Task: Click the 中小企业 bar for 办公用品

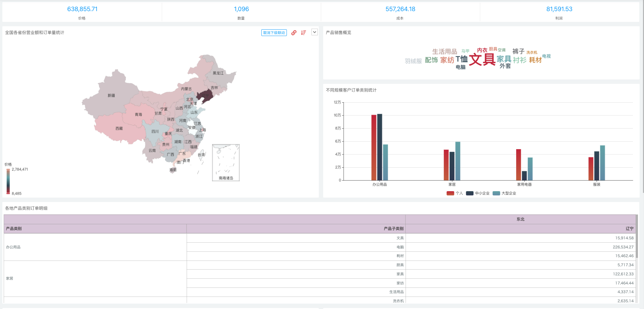Action: tap(380, 147)
